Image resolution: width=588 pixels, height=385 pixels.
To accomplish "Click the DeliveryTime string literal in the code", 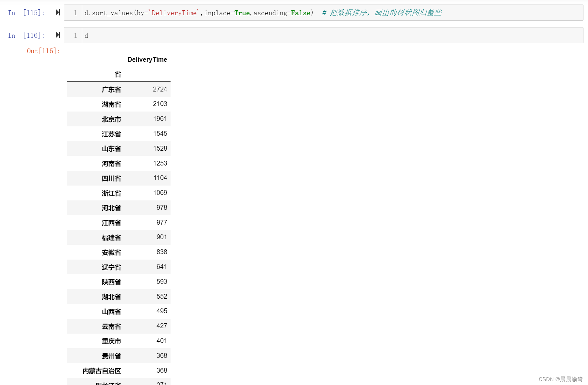I will (173, 13).
